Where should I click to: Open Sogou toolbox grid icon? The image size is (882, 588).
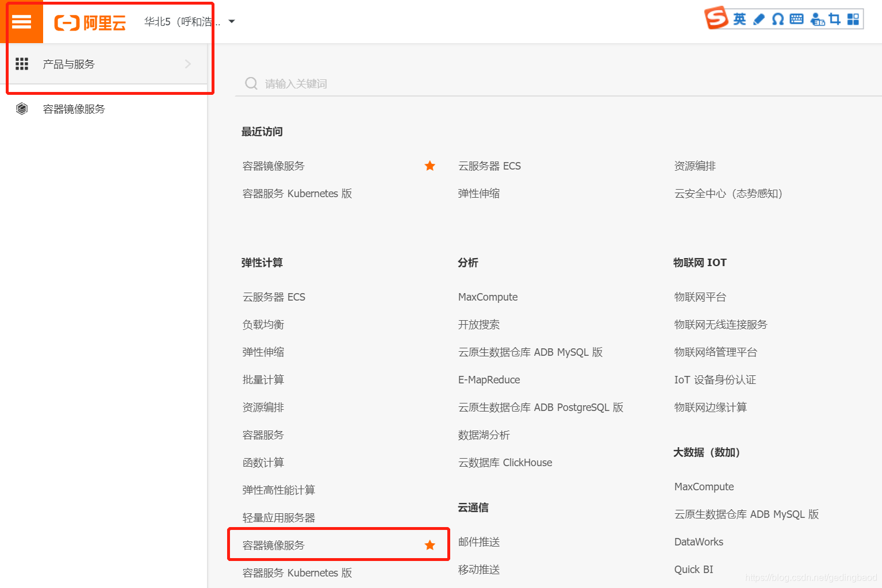pyautogui.click(x=853, y=20)
